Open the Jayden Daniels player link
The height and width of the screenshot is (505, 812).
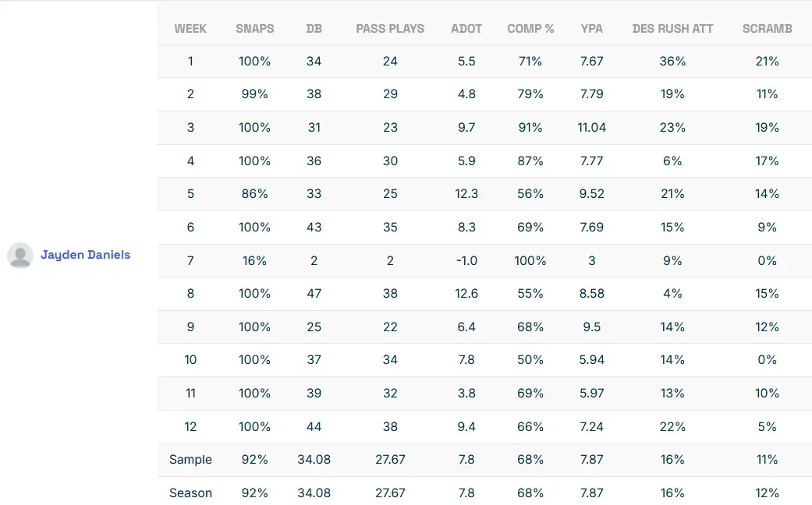[x=85, y=255]
